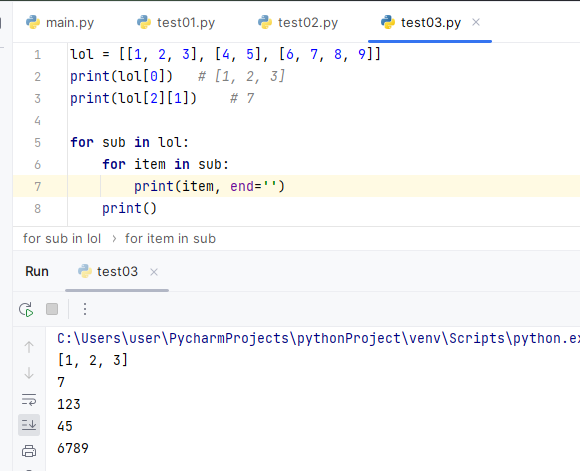This screenshot has height=471, width=580.
Task: Switch to the test01.py editor tab
Action: click(176, 23)
